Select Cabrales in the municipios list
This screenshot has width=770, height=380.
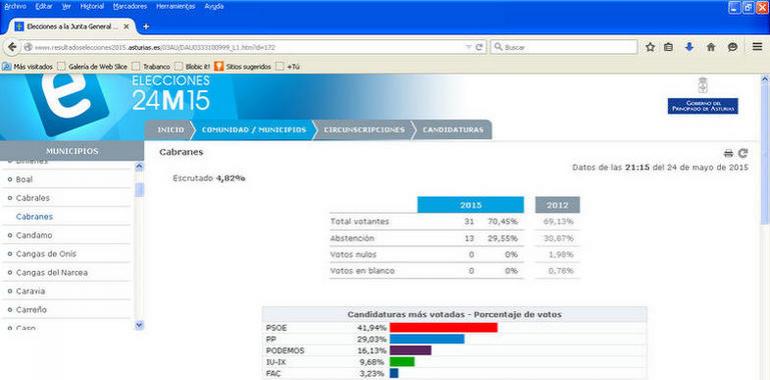click(32, 198)
